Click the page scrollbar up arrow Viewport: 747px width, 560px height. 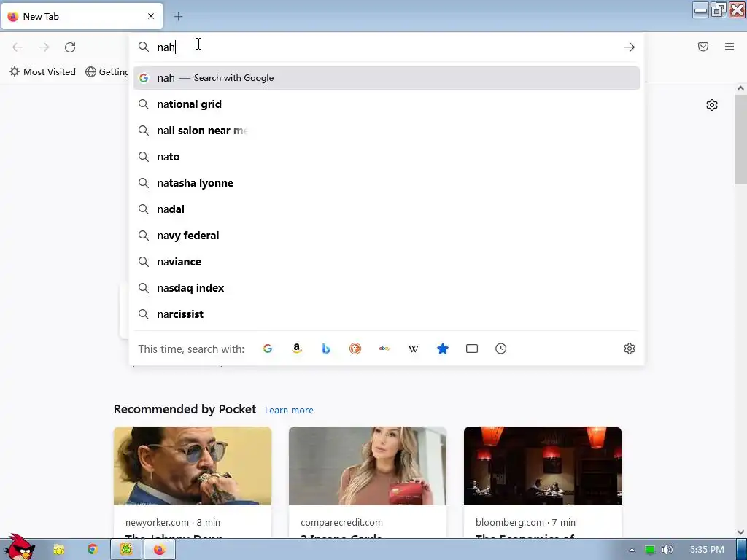coord(740,88)
